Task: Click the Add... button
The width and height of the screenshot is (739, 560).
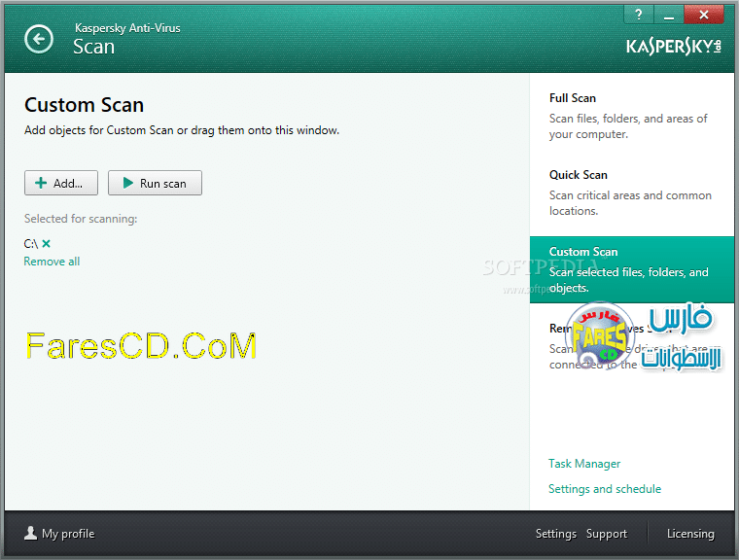Action: click(x=61, y=183)
